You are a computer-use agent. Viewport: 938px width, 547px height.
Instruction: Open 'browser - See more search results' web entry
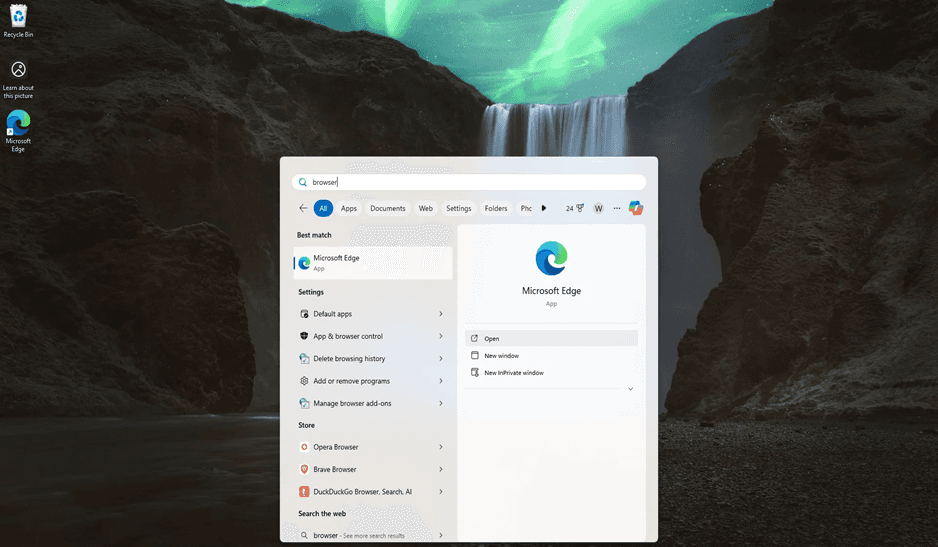tap(373, 535)
